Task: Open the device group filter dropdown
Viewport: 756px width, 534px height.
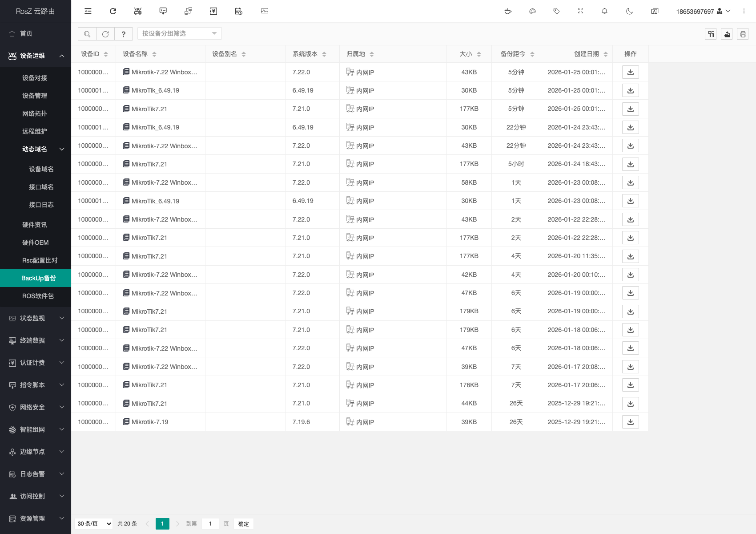Action: (179, 33)
